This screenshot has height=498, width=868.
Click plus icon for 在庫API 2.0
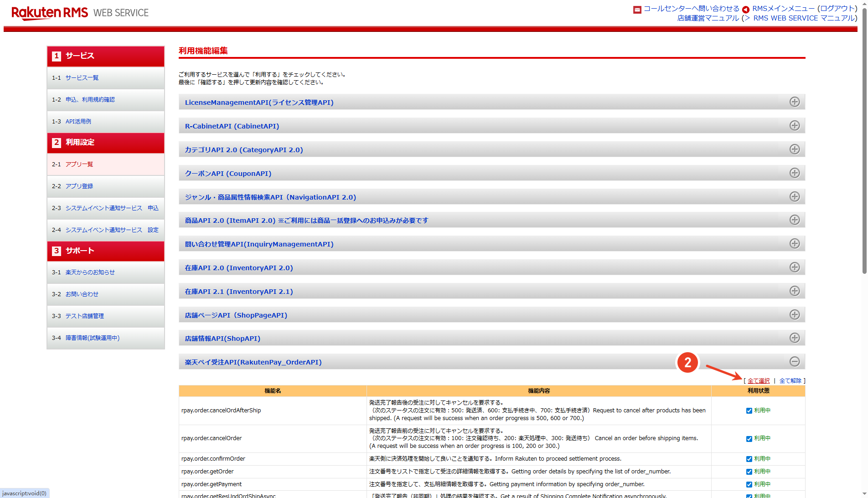(x=795, y=267)
